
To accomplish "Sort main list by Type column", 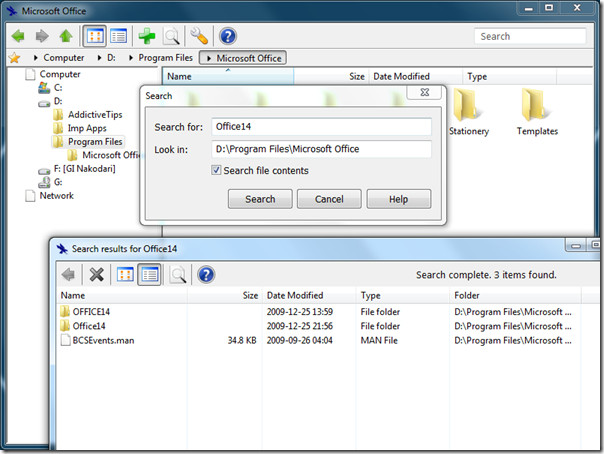I will [x=509, y=77].
